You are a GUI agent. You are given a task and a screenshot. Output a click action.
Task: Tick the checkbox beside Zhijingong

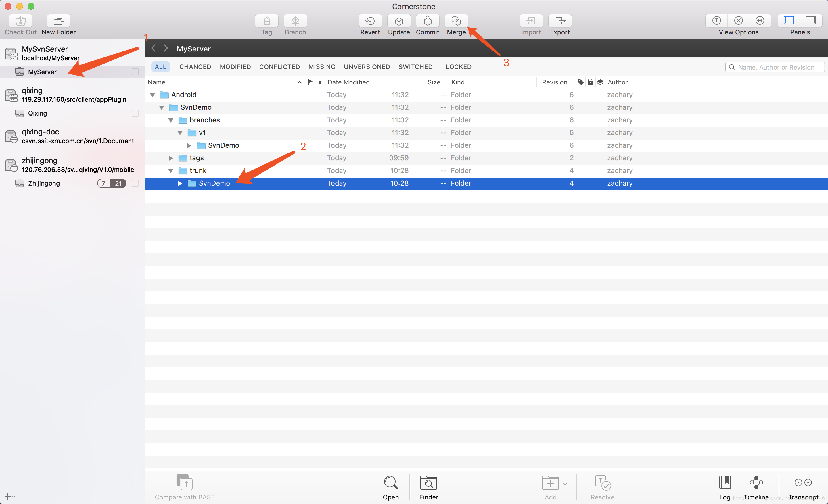click(x=135, y=183)
